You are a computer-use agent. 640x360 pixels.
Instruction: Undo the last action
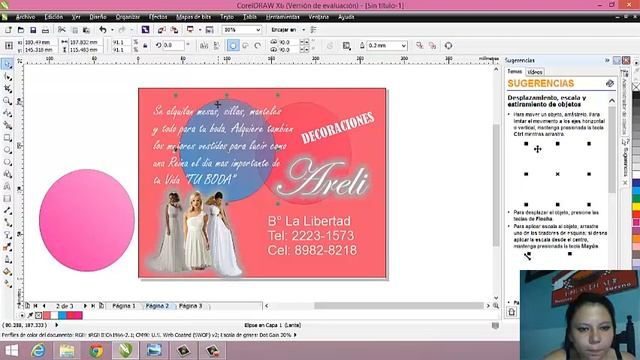tap(103, 30)
